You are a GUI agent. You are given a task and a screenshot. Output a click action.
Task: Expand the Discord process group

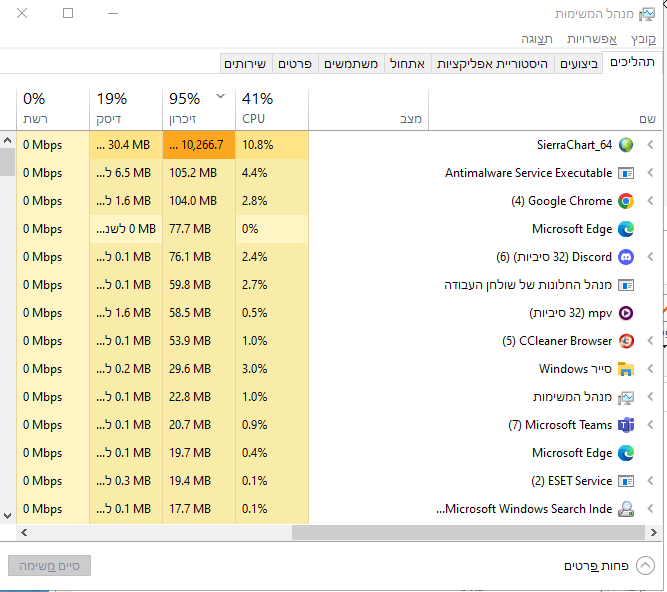pyautogui.click(x=650, y=257)
